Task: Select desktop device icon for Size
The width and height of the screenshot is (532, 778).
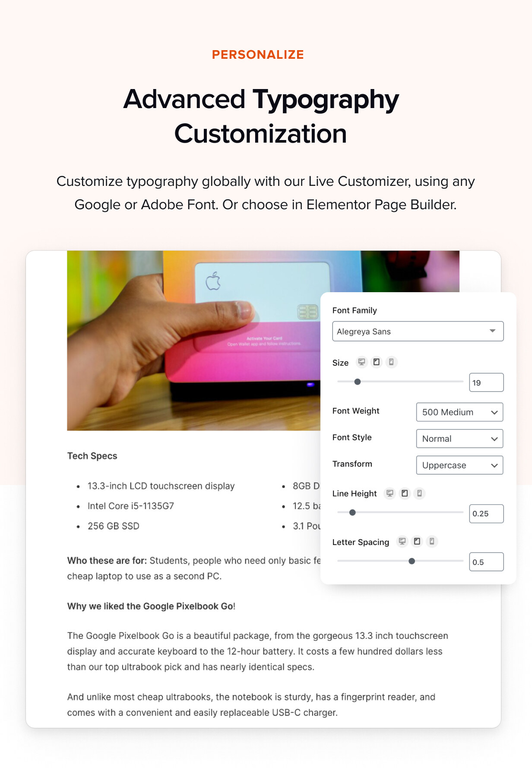Action: [x=361, y=362]
